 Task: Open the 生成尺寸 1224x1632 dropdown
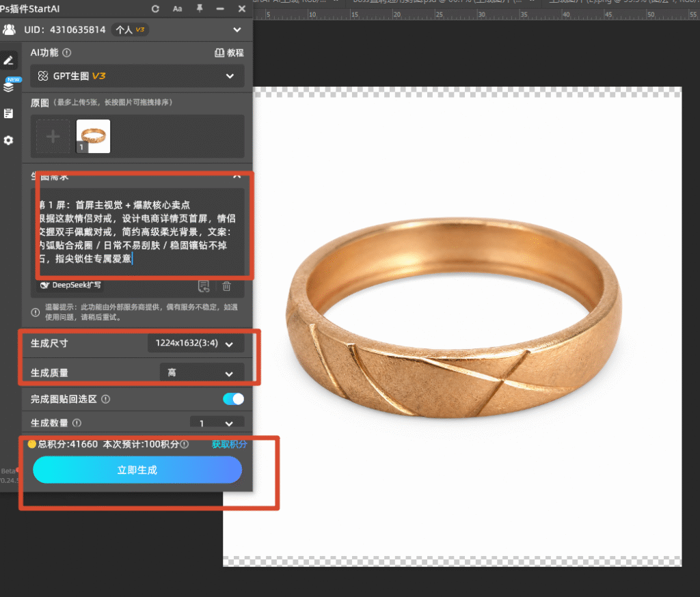tap(196, 343)
